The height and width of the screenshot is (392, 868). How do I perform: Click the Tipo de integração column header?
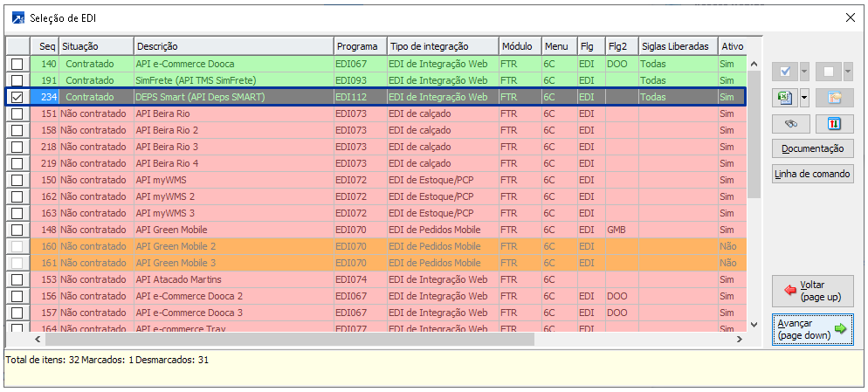pos(442,46)
